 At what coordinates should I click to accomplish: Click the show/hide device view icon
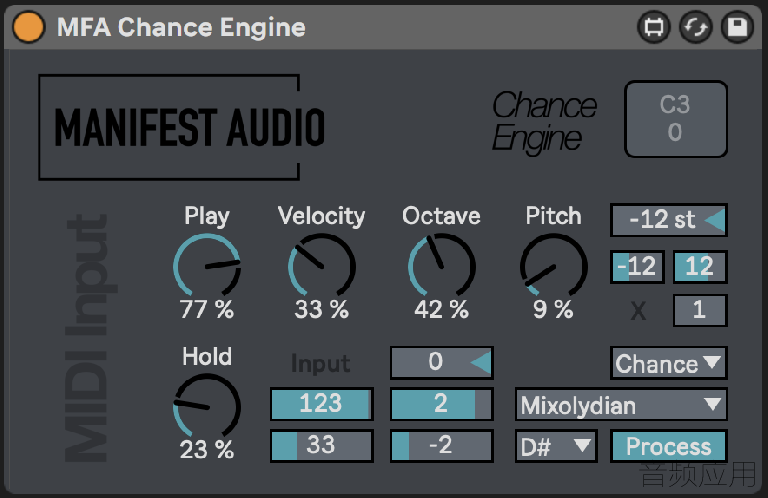click(654, 27)
